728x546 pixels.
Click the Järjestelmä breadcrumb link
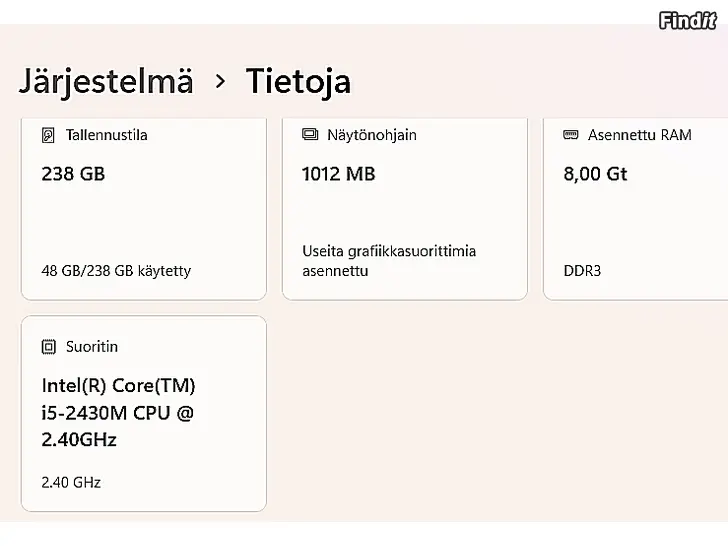[x=106, y=81]
